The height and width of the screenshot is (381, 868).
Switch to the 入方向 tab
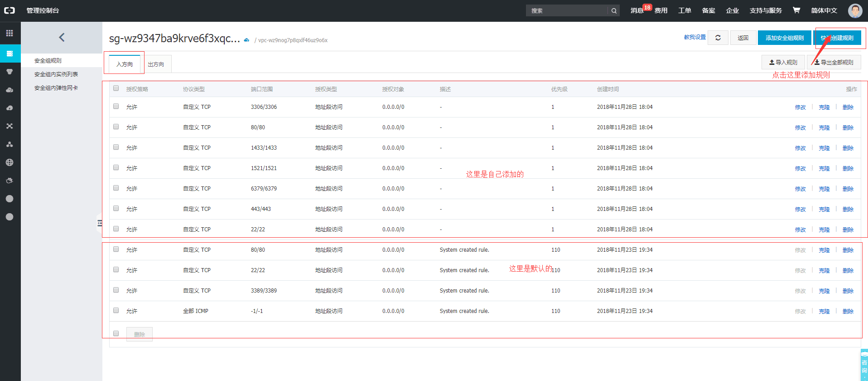125,64
